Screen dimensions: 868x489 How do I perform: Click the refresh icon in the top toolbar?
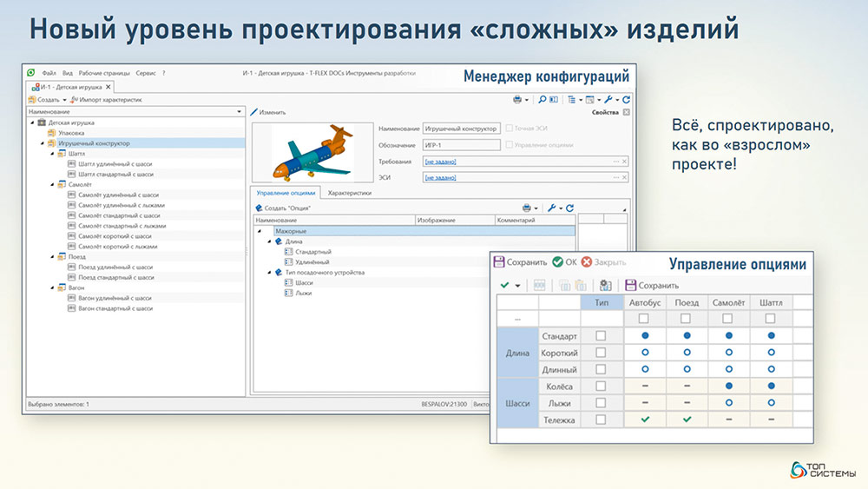click(x=626, y=100)
